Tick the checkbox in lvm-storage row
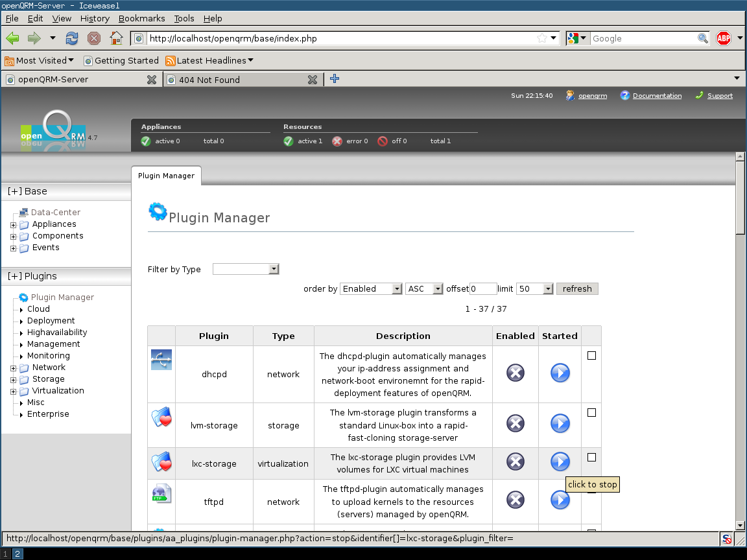Image resolution: width=747 pixels, height=560 pixels. 591,413
